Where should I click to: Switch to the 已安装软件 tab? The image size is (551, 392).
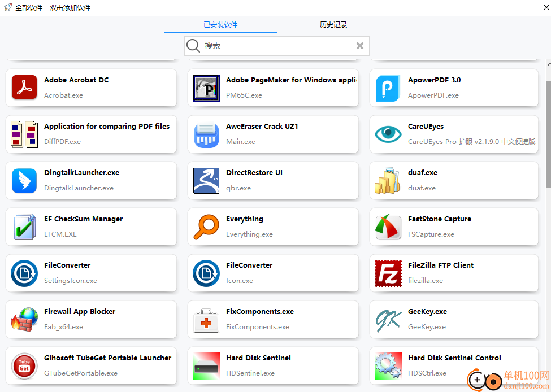tap(220, 25)
